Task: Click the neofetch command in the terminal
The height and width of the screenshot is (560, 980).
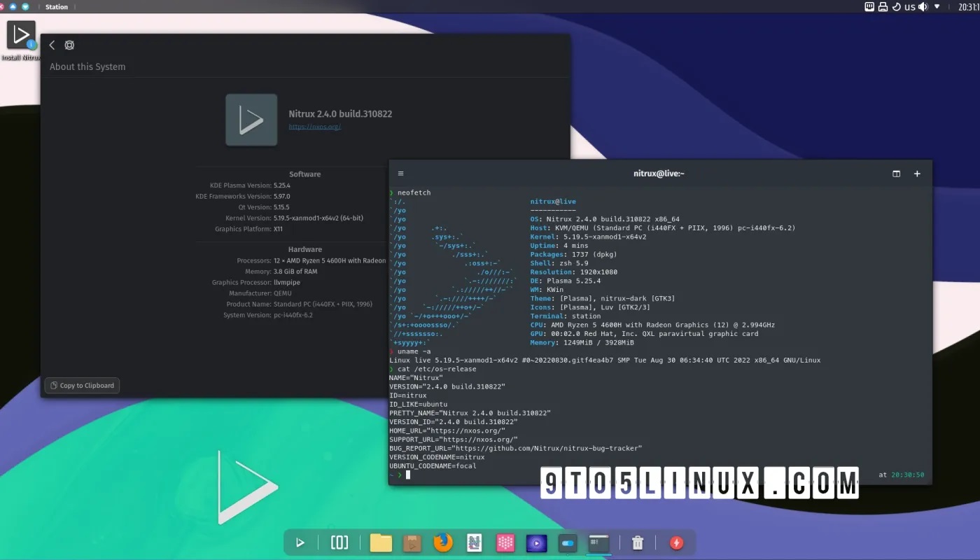Action: [414, 192]
